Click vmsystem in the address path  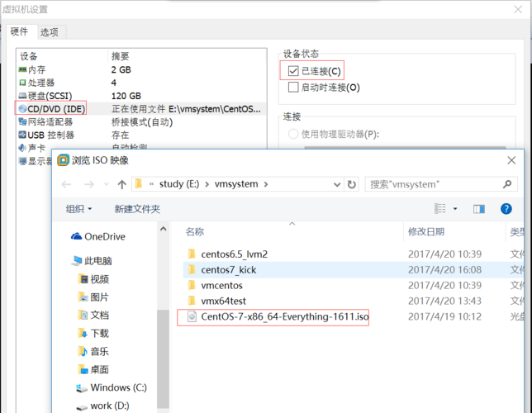236,184
